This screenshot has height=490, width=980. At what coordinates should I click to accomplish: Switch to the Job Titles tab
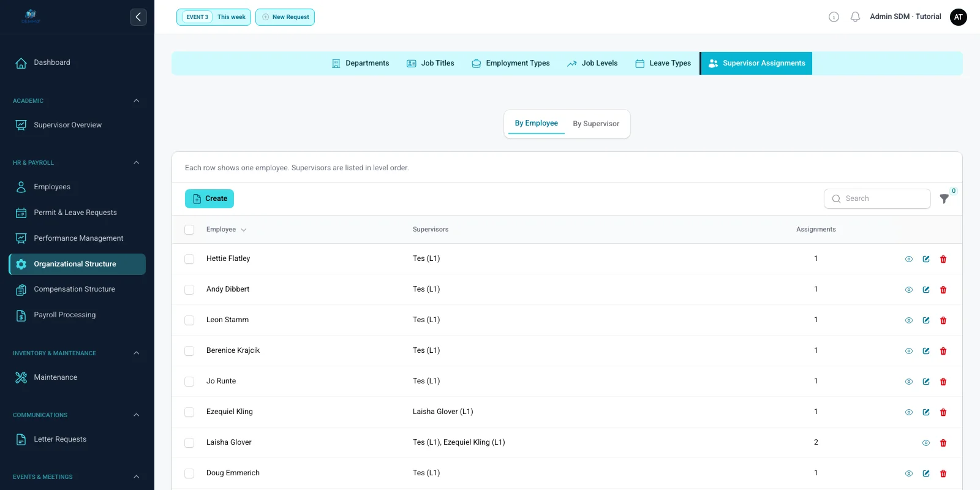pyautogui.click(x=431, y=63)
